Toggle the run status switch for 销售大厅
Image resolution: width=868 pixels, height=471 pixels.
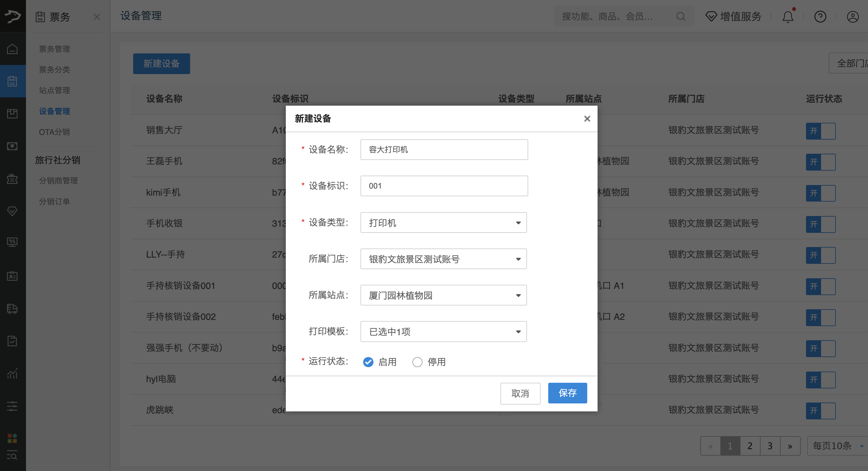[x=820, y=131]
